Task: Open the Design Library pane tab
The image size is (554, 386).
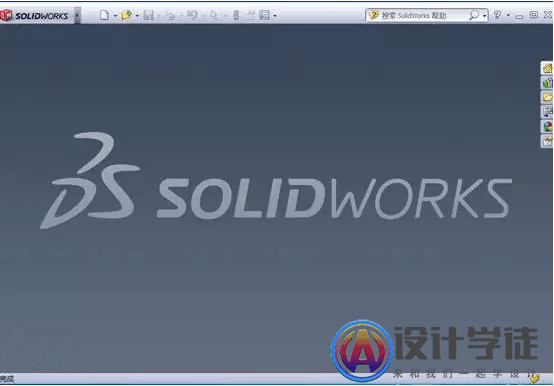Action: [548, 83]
